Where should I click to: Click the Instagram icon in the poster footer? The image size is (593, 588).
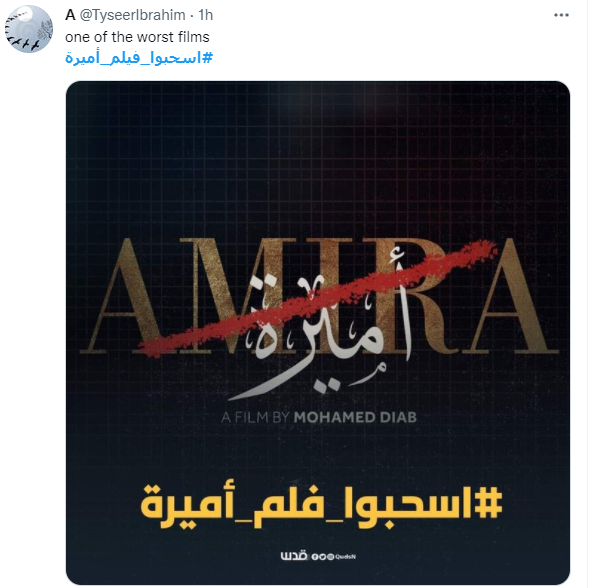pyautogui.click(x=330, y=557)
